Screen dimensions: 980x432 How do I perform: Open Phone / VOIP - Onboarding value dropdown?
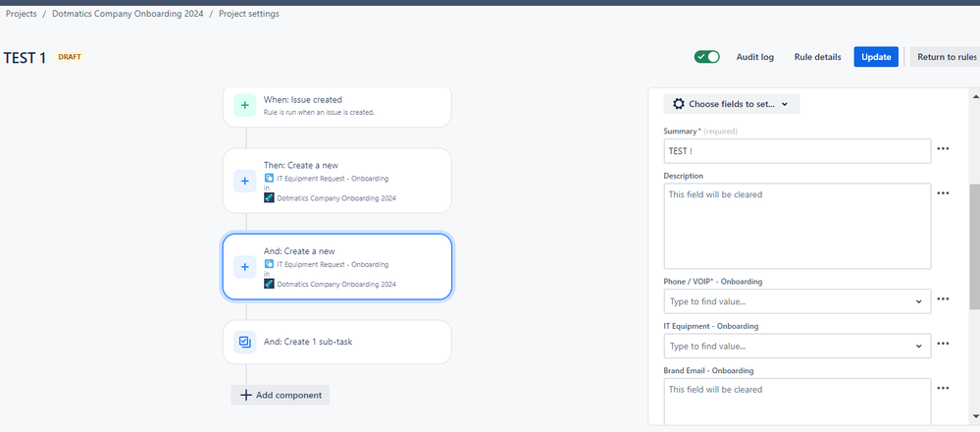pyautogui.click(x=797, y=301)
